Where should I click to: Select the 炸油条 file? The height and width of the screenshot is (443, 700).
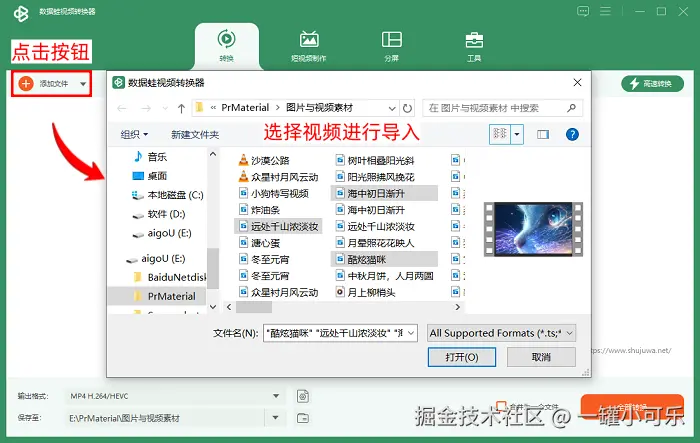click(259, 210)
